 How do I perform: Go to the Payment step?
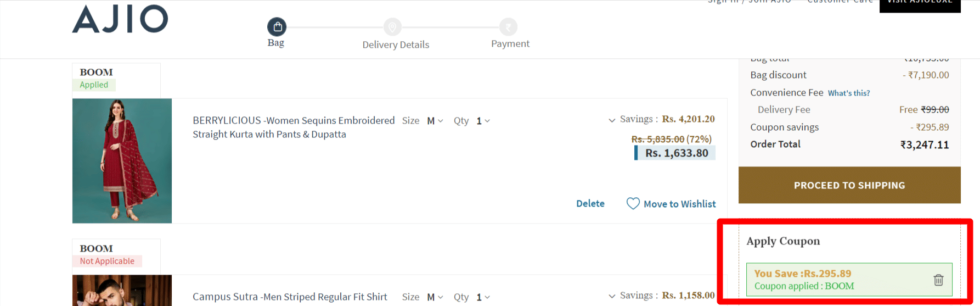click(x=510, y=44)
